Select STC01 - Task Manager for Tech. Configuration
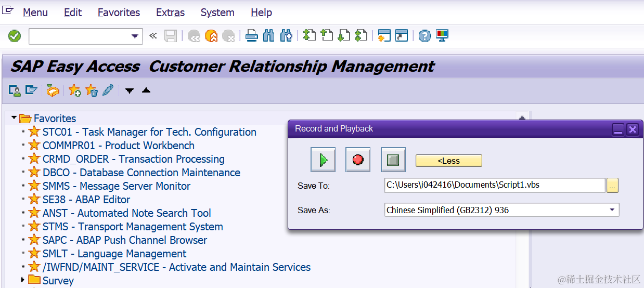The width and height of the screenshot is (644, 288). [x=149, y=132]
